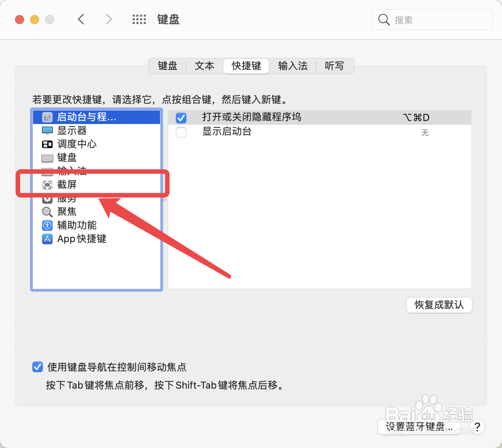
Task: Select the 截屏 category row
Action: [97, 185]
